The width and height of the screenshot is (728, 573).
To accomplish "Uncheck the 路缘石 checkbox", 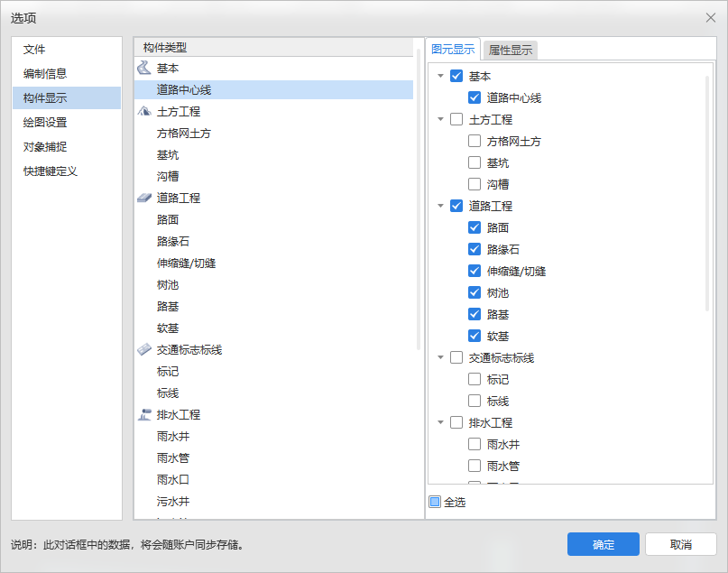I will tap(475, 249).
